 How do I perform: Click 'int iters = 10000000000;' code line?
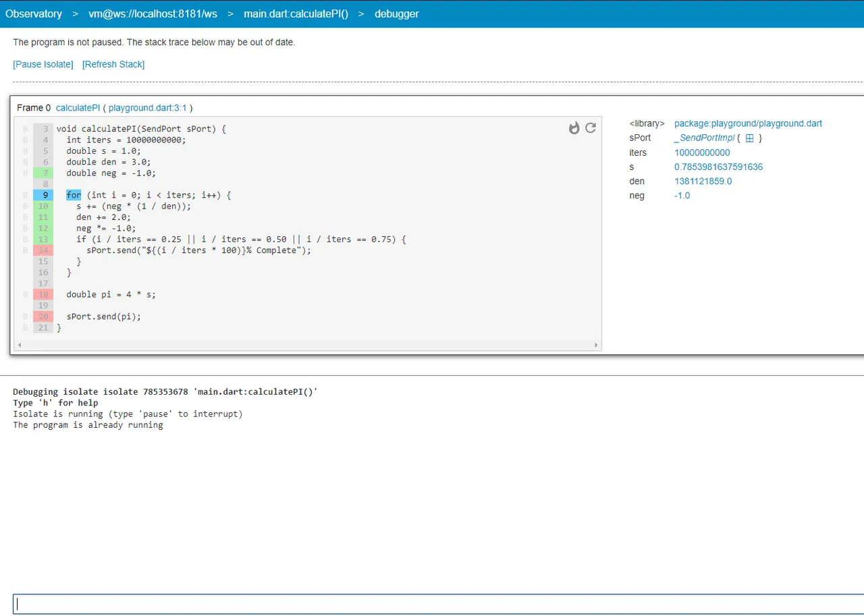126,140
